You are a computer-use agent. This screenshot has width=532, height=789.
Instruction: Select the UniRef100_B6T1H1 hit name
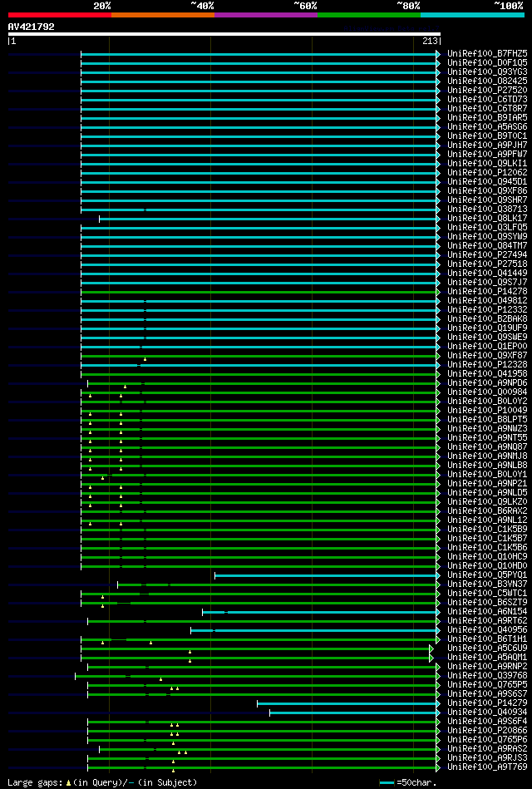487,639
